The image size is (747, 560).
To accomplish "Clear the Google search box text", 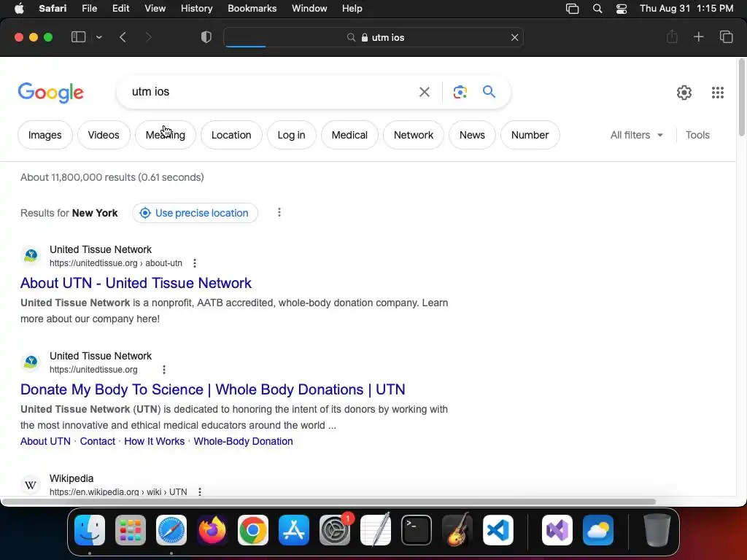I will pos(424,92).
